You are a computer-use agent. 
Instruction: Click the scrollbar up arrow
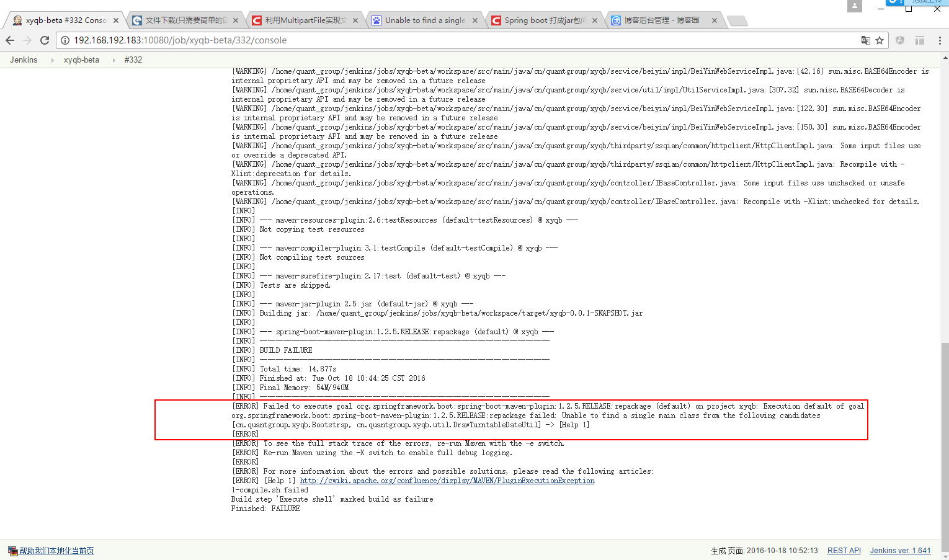tap(945, 58)
